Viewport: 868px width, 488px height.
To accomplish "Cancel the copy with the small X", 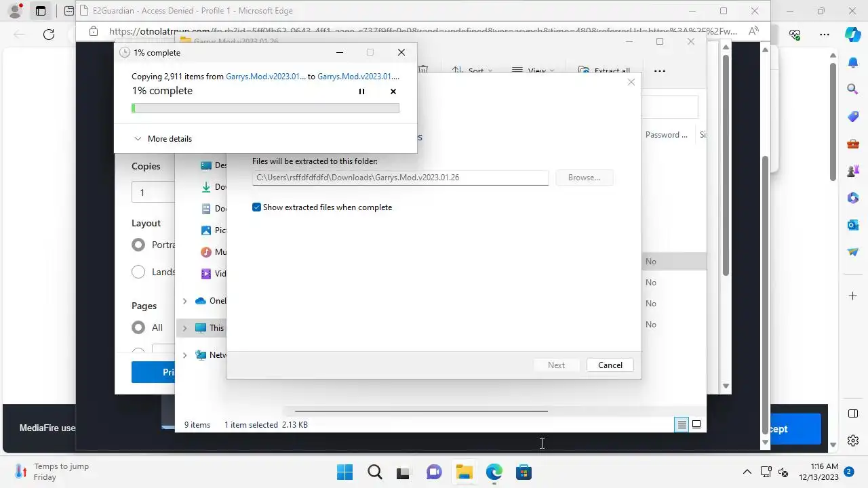I will [393, 91].
